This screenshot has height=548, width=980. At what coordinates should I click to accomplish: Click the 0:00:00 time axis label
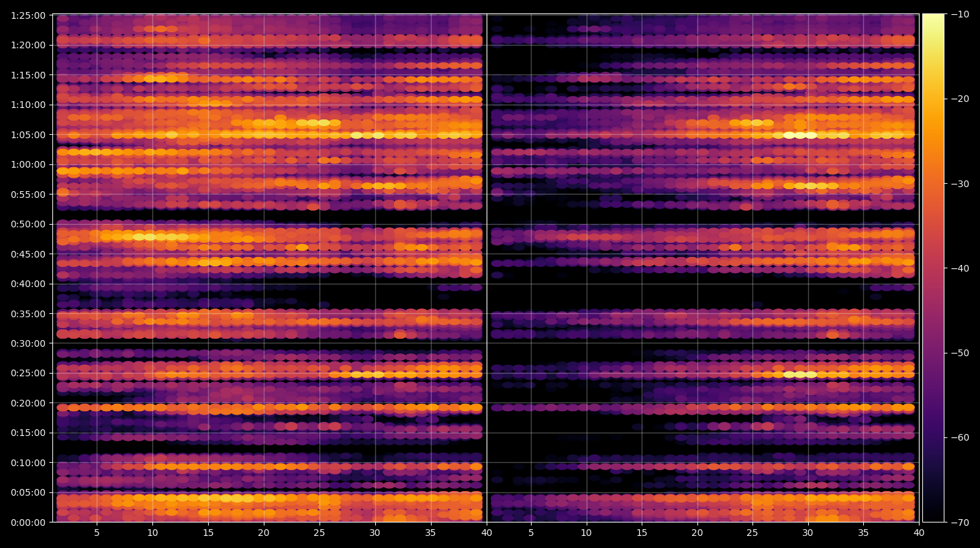pyautogui.click(x=28, y=523)
